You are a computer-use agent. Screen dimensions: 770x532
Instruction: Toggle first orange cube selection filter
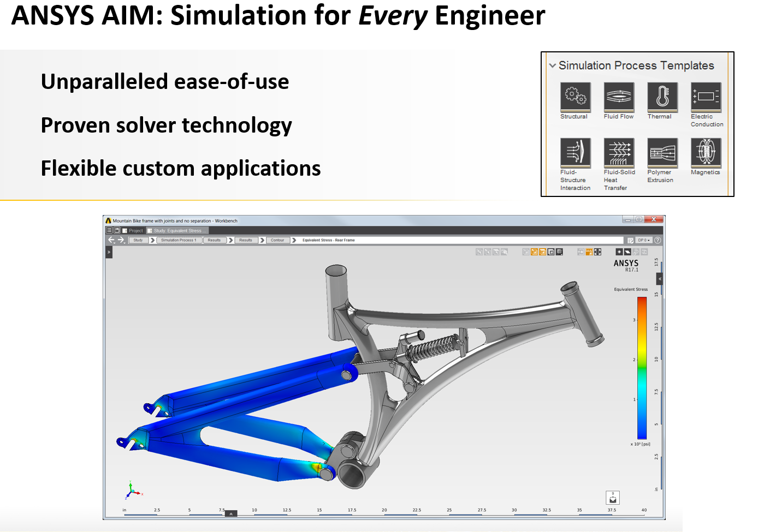tap(534, 252)
